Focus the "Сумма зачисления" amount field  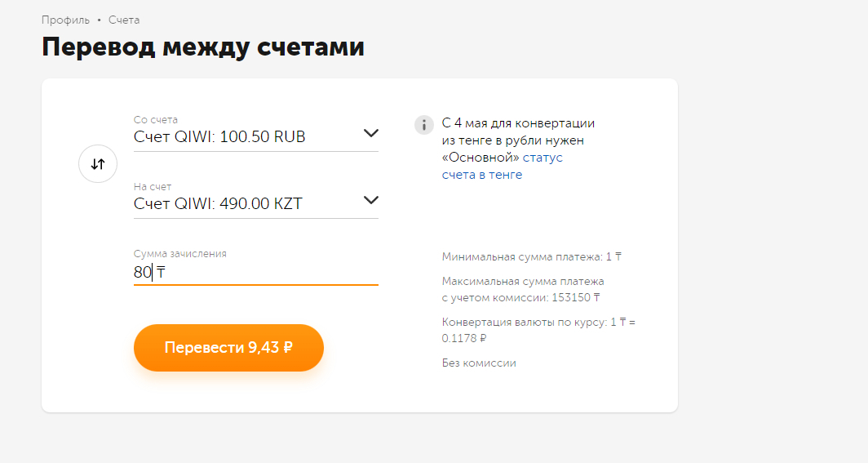(255, 273)
